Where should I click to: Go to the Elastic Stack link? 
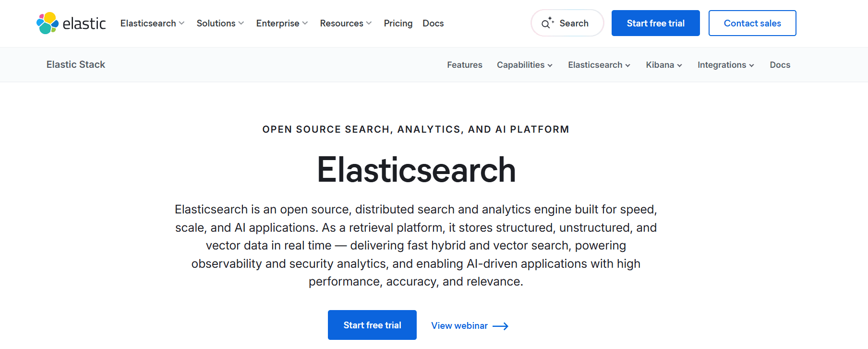[76, 64]
